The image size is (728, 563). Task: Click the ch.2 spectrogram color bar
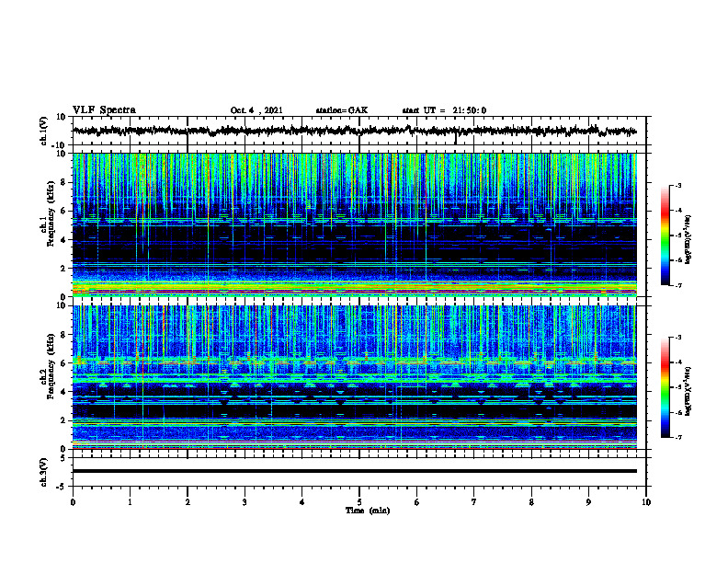(665, 387)
